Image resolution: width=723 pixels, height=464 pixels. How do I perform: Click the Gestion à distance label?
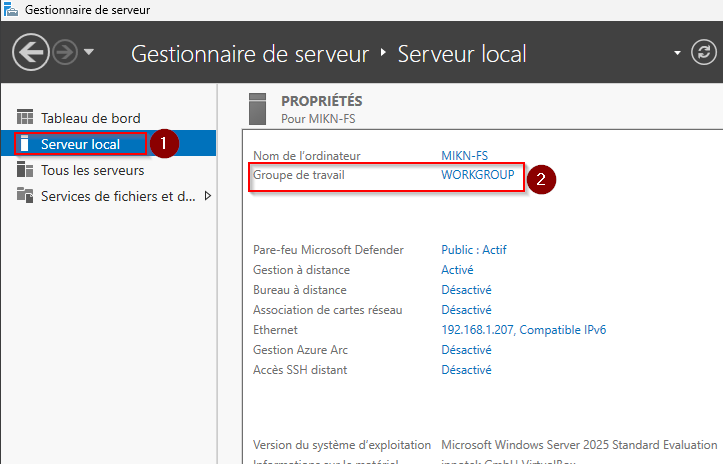point(301,270)
